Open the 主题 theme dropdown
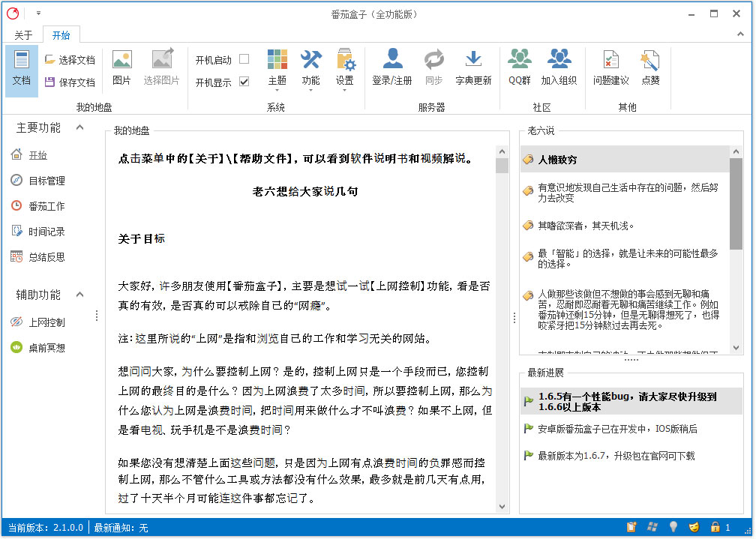Viewport: 756px width, 539px height. point(277,70)
